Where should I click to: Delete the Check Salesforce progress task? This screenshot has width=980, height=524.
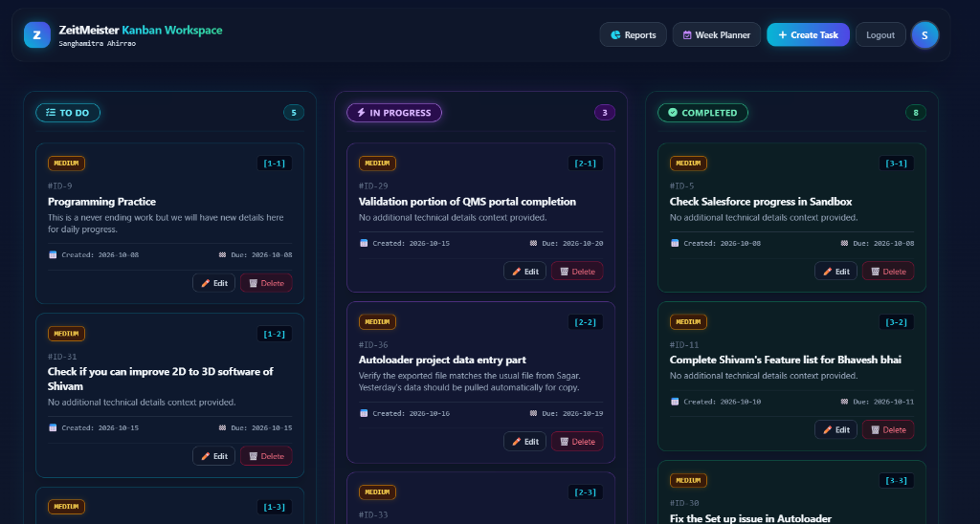pos(888,271)
